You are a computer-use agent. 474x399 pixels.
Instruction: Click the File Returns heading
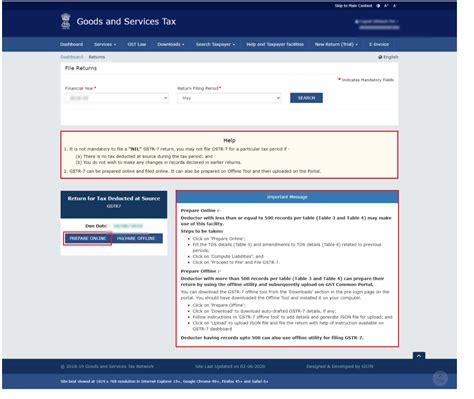click(81, 68)
